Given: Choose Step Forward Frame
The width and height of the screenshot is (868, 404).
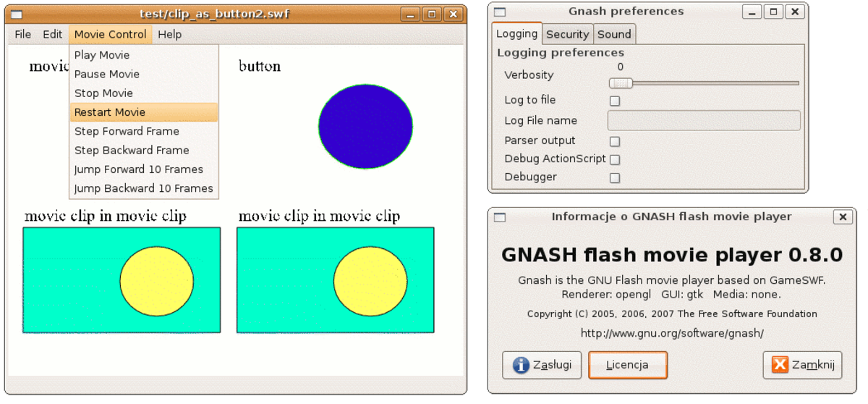Looking at the screenshot, I should tap(144, 131).
